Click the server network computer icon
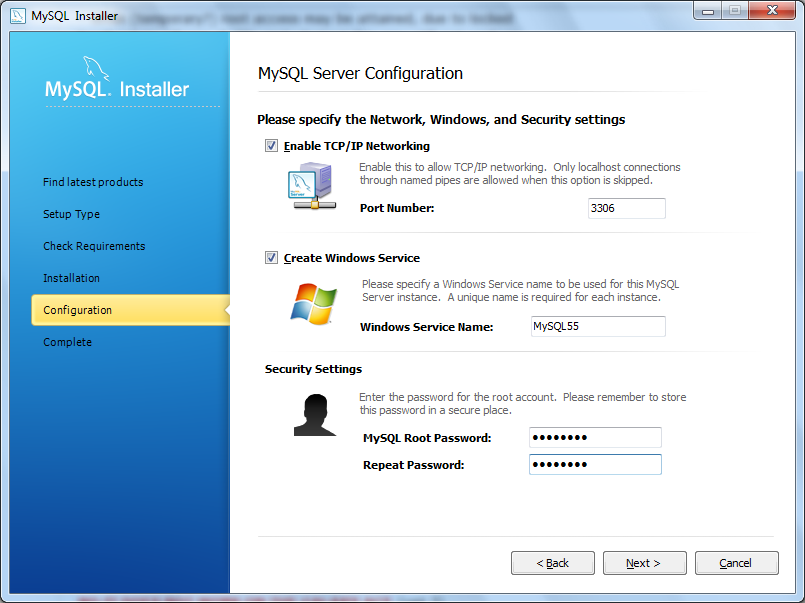 (x=313, y=186)
